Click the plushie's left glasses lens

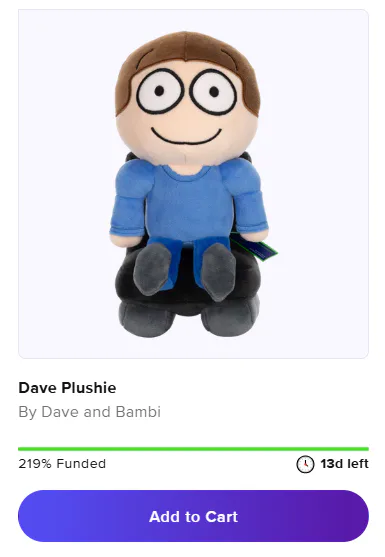(x=160, y=92)
